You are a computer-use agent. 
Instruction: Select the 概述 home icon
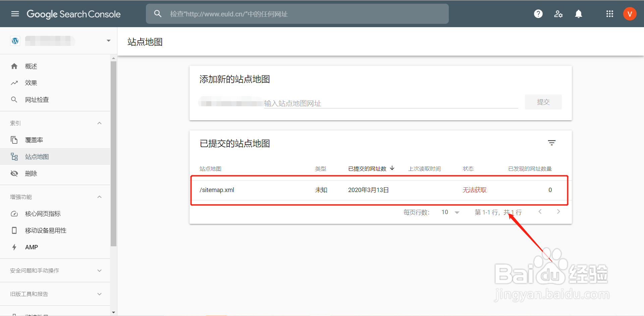[14, 66]
